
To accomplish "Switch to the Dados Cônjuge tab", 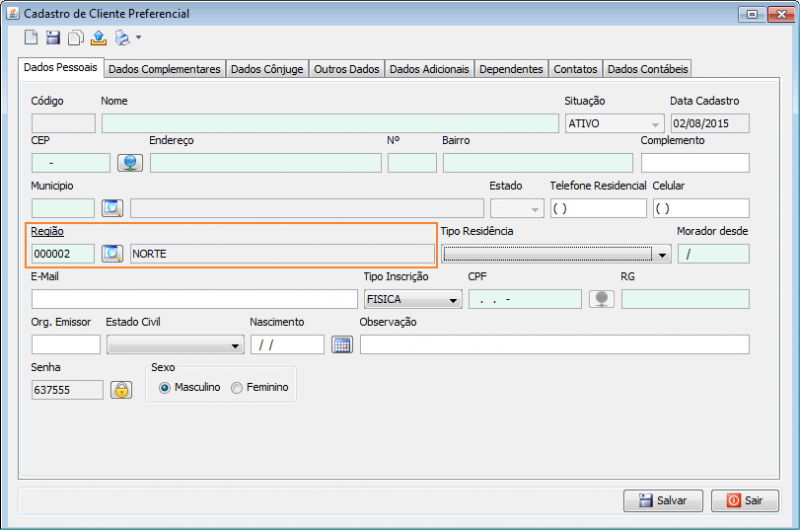I will tap(267, 69).
